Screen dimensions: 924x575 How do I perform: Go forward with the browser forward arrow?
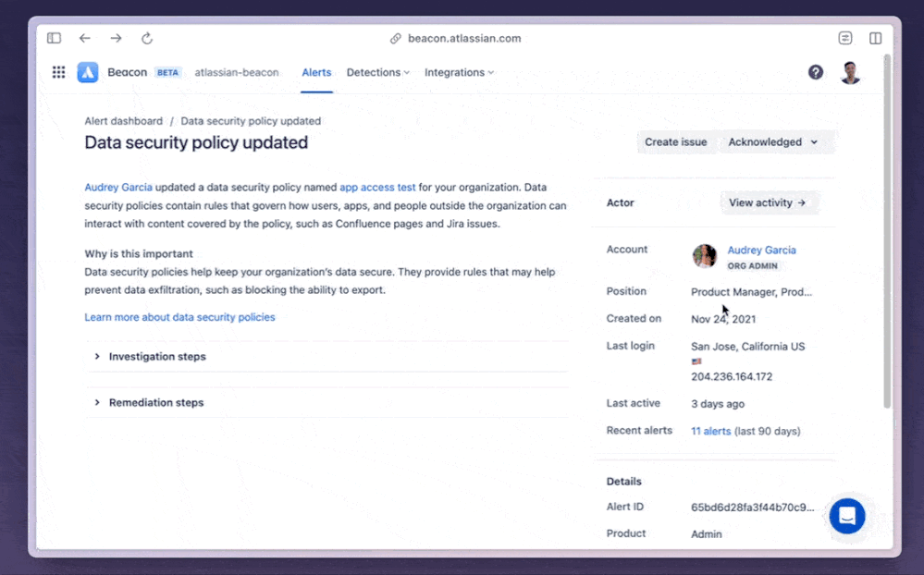(x=117, y=38)
